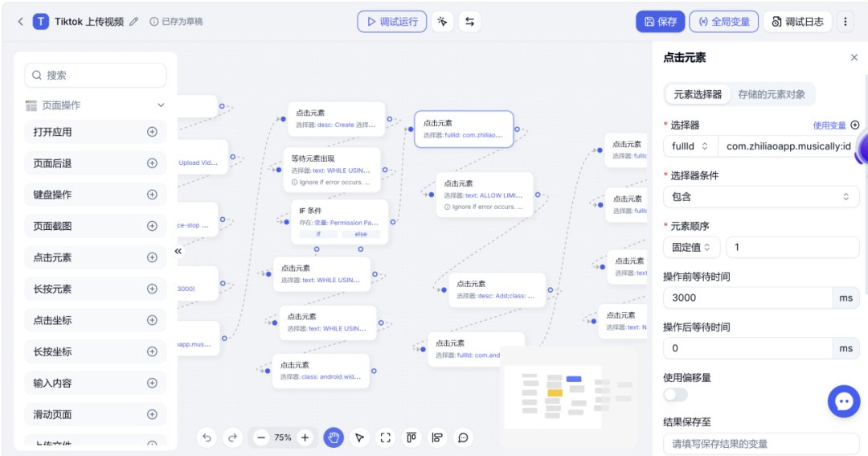Click the if branch of IF 条件 node
Image resolution: width=868 pixels, height=456 pixels.
(317, 234)
